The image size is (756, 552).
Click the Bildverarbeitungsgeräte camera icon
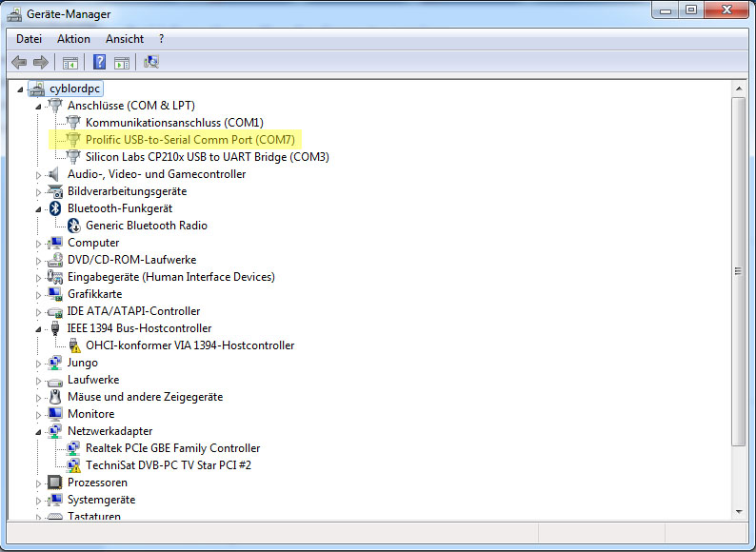pos(55,191)
